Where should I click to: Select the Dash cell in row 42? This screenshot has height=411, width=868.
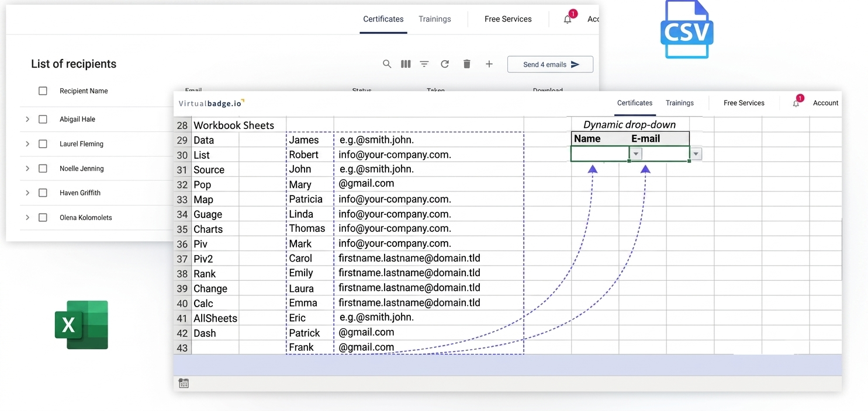coord(215,333)
